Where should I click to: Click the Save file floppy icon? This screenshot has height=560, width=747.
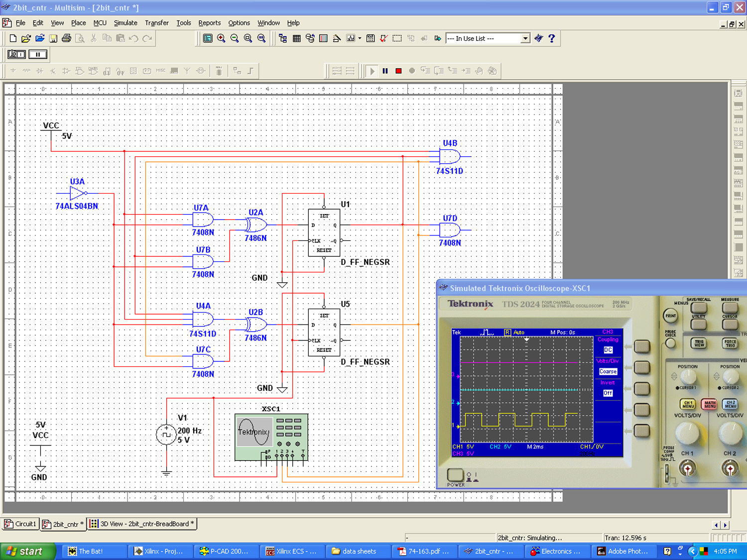[53, 38]
